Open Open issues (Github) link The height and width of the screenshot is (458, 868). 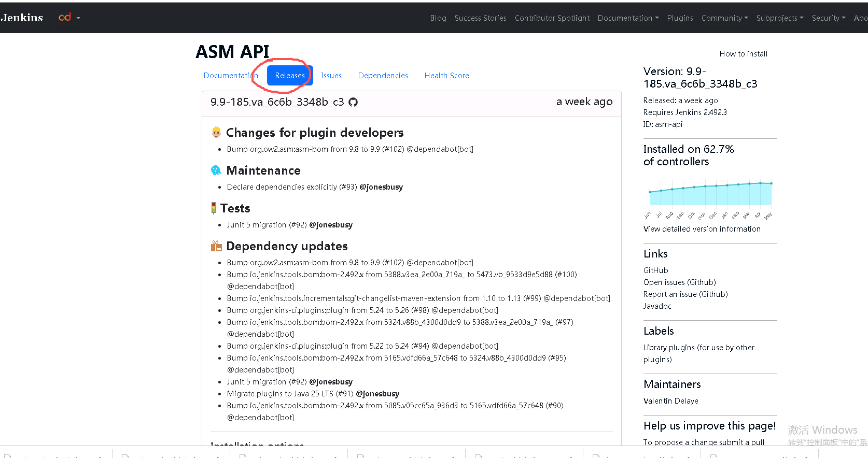point(679,282)
